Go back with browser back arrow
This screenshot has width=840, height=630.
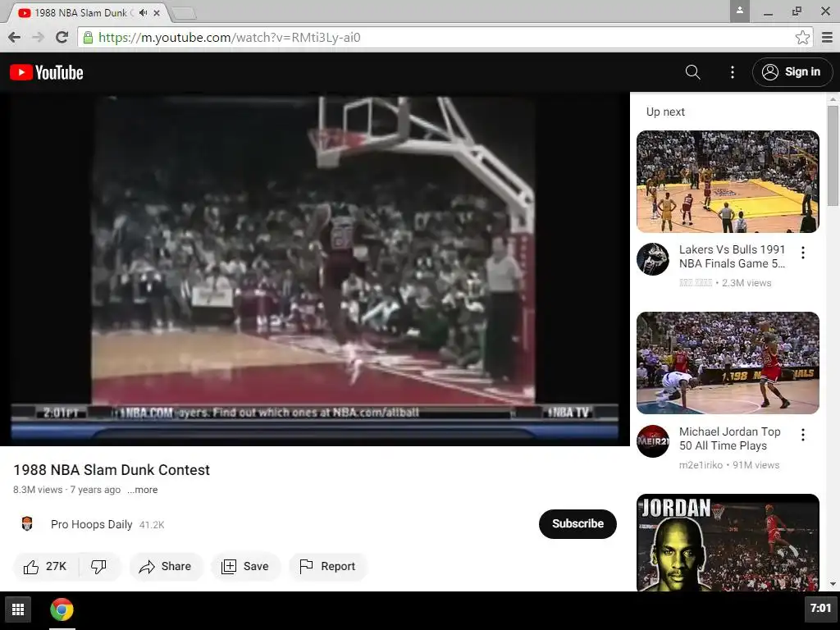15,37
